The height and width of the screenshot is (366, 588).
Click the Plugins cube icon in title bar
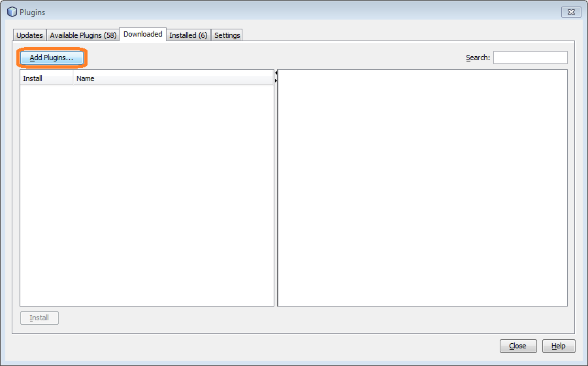pyautogui.click(x=12, y=12)
